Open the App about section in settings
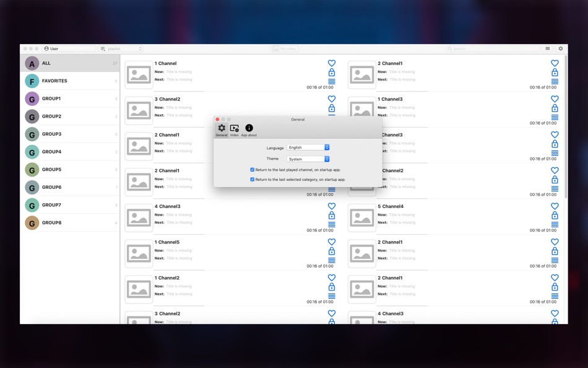Image resolution: width=588 pixels, height=368 pixels. [x=248, y=128]
